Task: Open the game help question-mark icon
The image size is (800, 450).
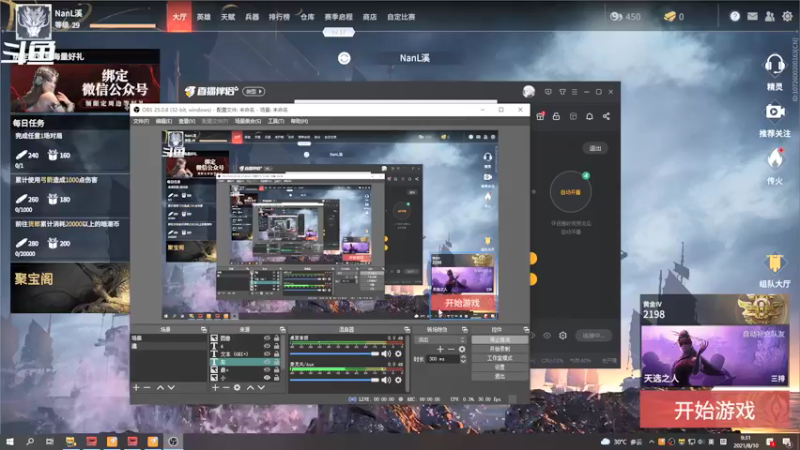Action: click(x=735, y=16)
